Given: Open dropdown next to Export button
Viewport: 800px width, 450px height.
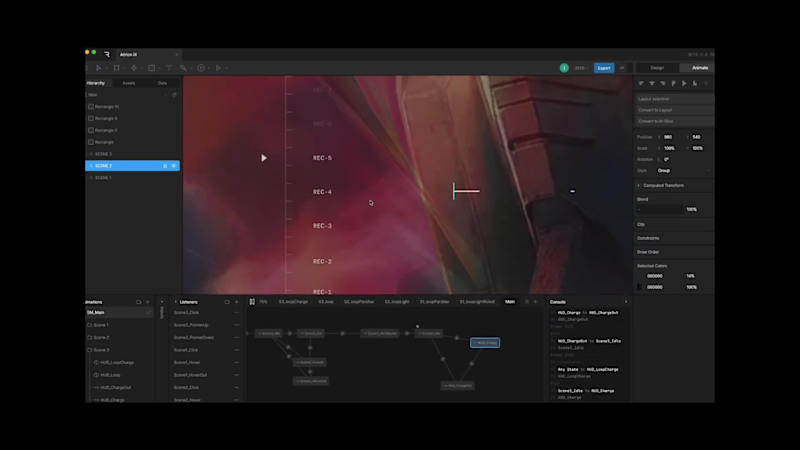Looking at the screenshot, I should (622, 68).
